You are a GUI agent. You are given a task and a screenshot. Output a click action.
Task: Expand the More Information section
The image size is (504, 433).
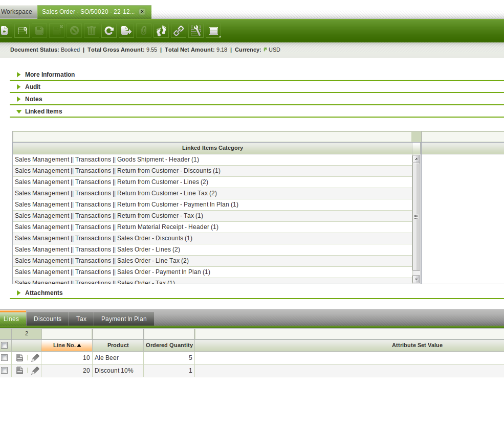coord(50,75)
